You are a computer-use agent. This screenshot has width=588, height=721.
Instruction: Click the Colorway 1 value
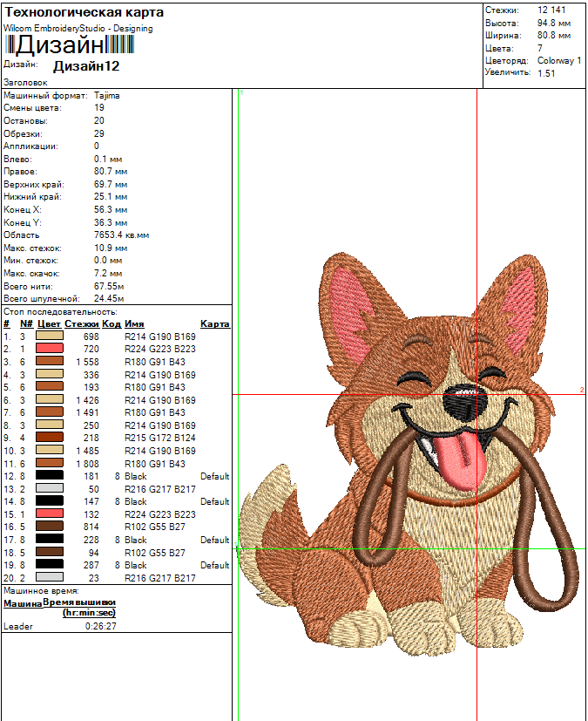(x=559, y=60)
